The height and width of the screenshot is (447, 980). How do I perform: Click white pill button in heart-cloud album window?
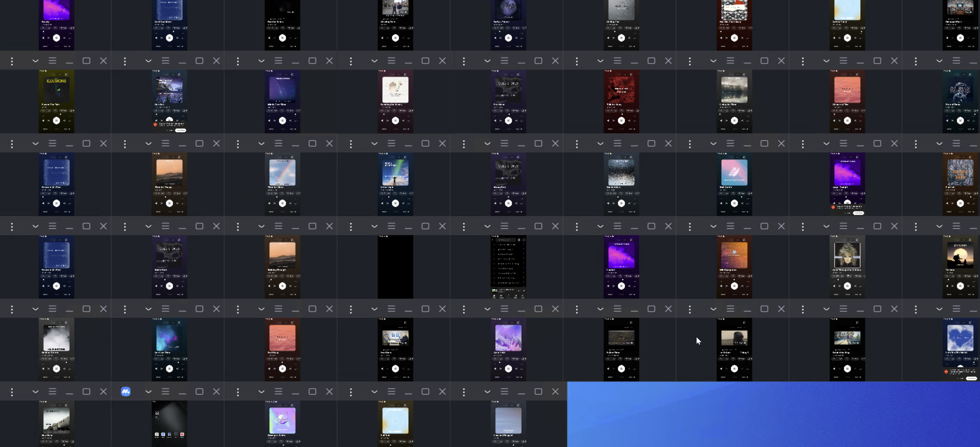click(x=971, y=378)
